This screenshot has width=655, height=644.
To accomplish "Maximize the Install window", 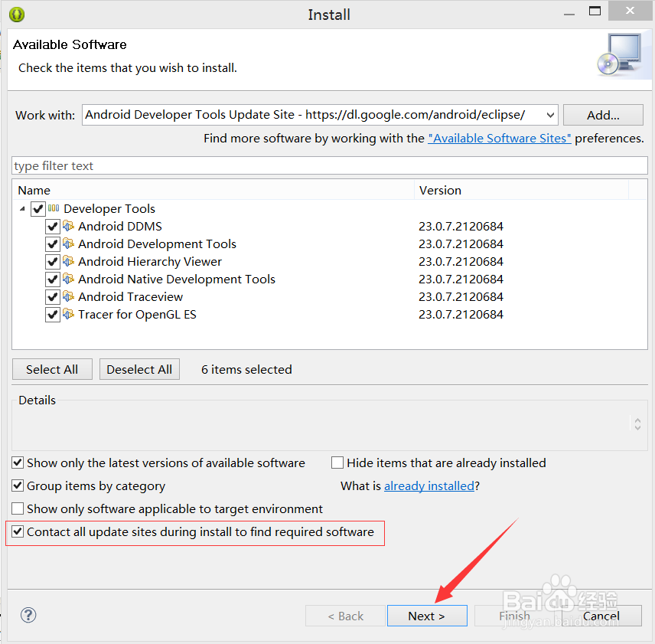I will click(595, 11).
